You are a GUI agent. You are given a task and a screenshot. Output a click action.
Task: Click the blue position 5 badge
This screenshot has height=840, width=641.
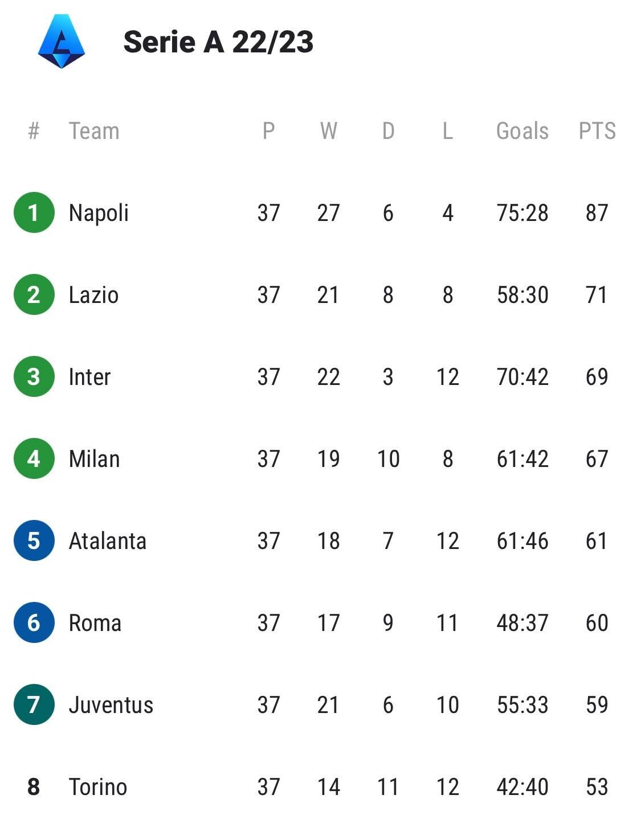coord(34,540)
